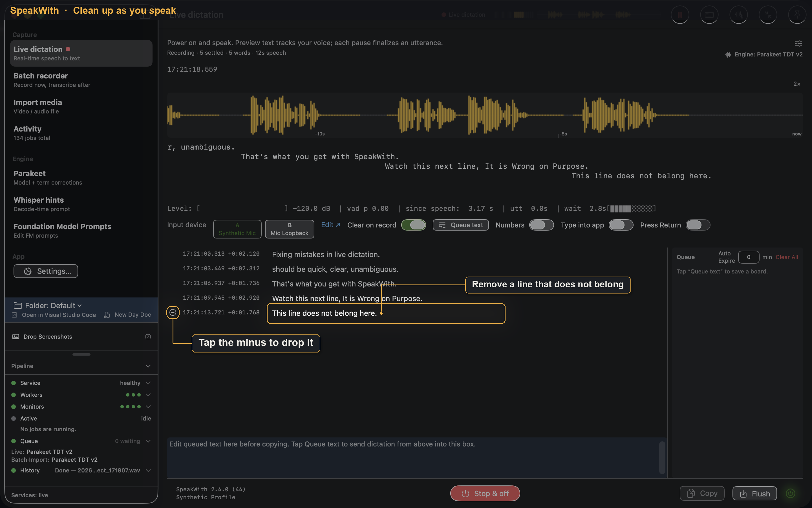Open the display options sliders icon
Viewport: 812px width, 508px height.
798,43
